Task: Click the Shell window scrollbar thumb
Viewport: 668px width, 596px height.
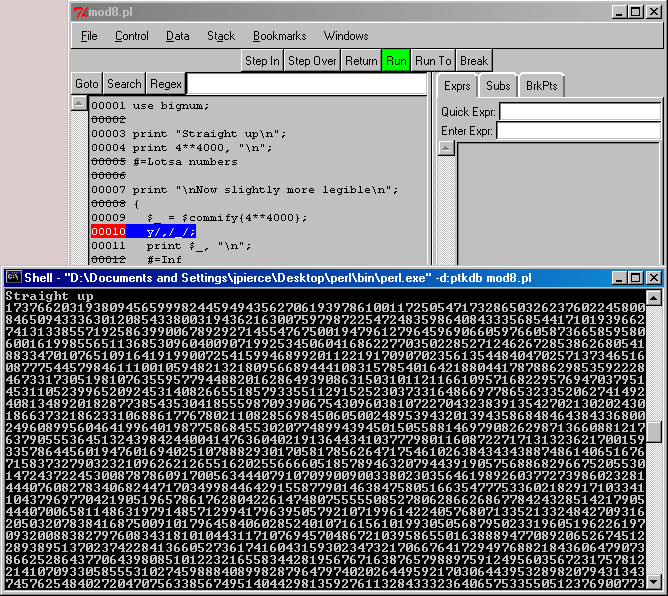Action: click(654, 432)
